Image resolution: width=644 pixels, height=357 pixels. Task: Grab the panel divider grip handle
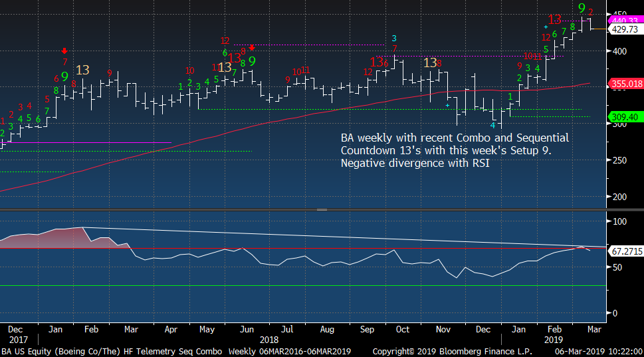pyautogui.click(x=322, y=209)
